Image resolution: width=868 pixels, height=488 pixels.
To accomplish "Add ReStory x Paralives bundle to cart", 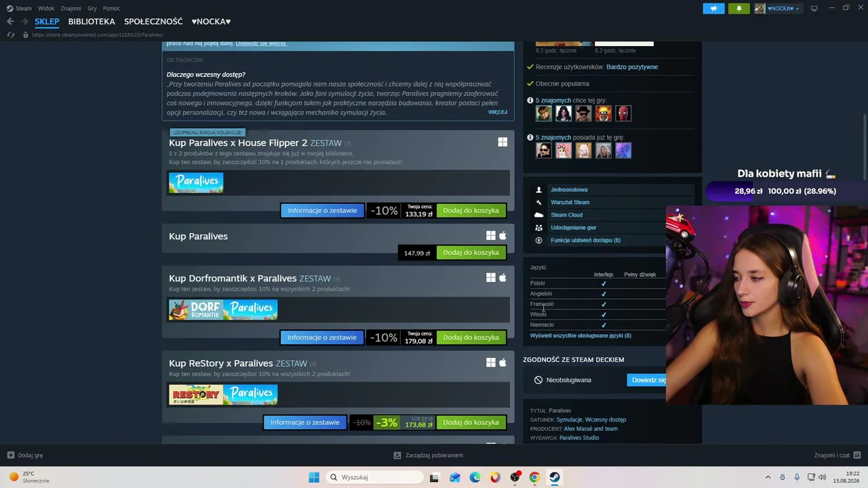I will click(471, 422).
